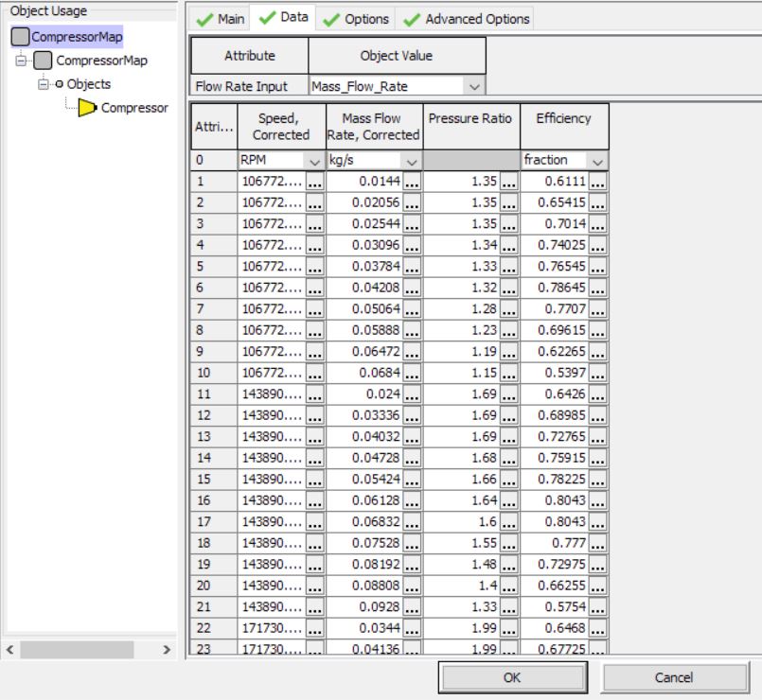Click the Flow Rate Input attribute label

[241, 87]
